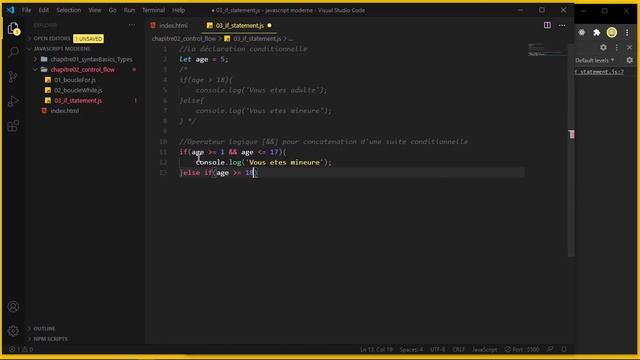The width and height of the screenshot is (640, 360).
Task: Open the errors and warnings count in the status bar
Action: click(x=21, y=349)
